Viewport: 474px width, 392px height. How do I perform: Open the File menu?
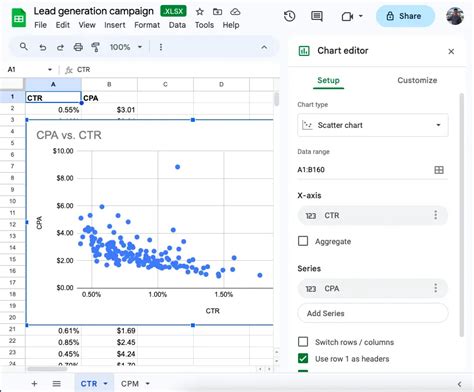[40, 25]
